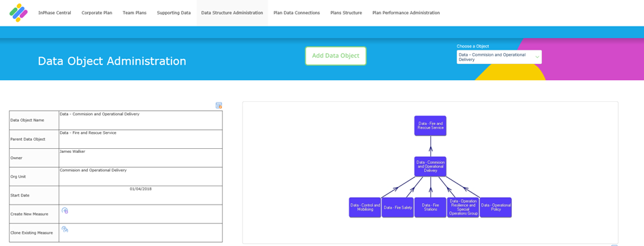Click the InPhase colorful logo icon
Image resolution: width=644 pixels, height=246 pixels.
18,13
